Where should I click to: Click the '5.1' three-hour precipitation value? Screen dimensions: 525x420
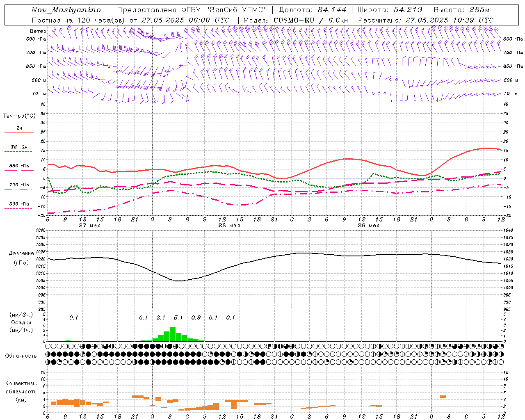[178, 318]
